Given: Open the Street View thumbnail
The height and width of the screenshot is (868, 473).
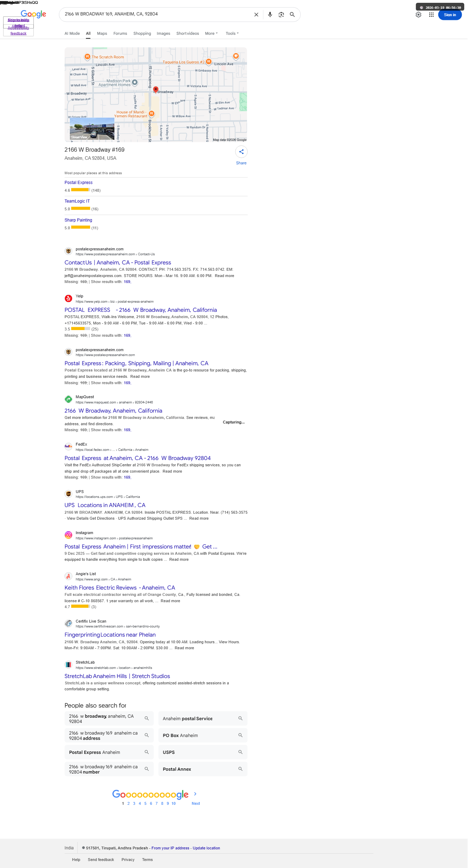Looking at the screenshot, I should tap(92, 129).
